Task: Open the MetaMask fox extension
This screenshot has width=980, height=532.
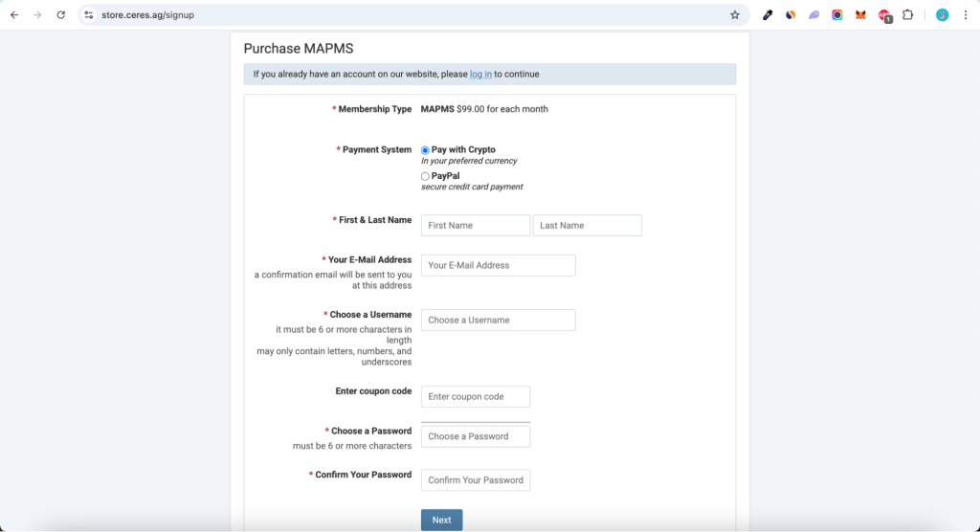Action: click(x=860, y=15)
